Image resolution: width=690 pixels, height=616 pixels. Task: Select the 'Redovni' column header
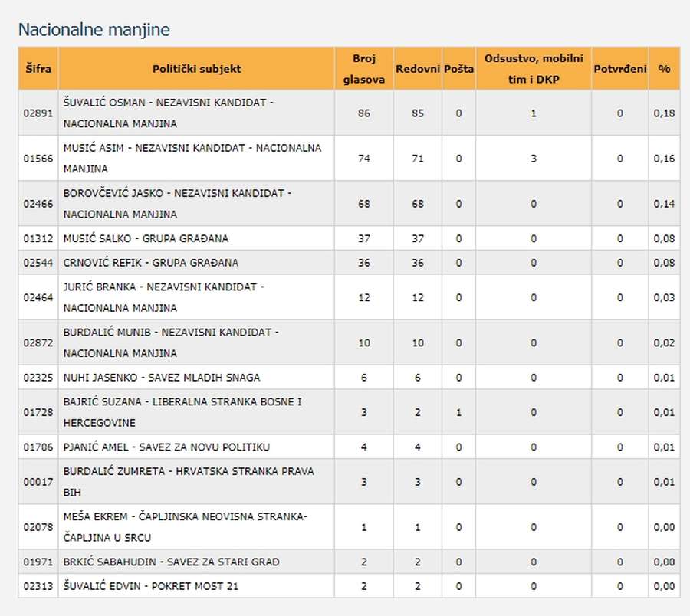point(417,69)
